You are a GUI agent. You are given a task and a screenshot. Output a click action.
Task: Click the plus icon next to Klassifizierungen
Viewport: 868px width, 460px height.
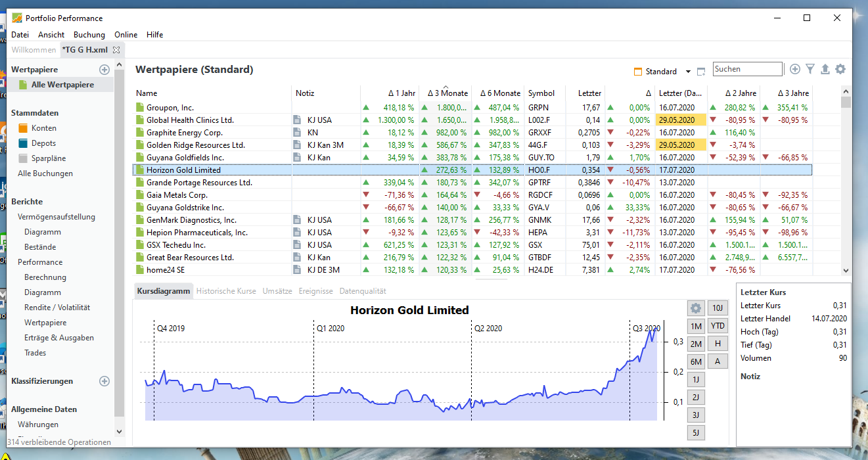tap(104, 381)
